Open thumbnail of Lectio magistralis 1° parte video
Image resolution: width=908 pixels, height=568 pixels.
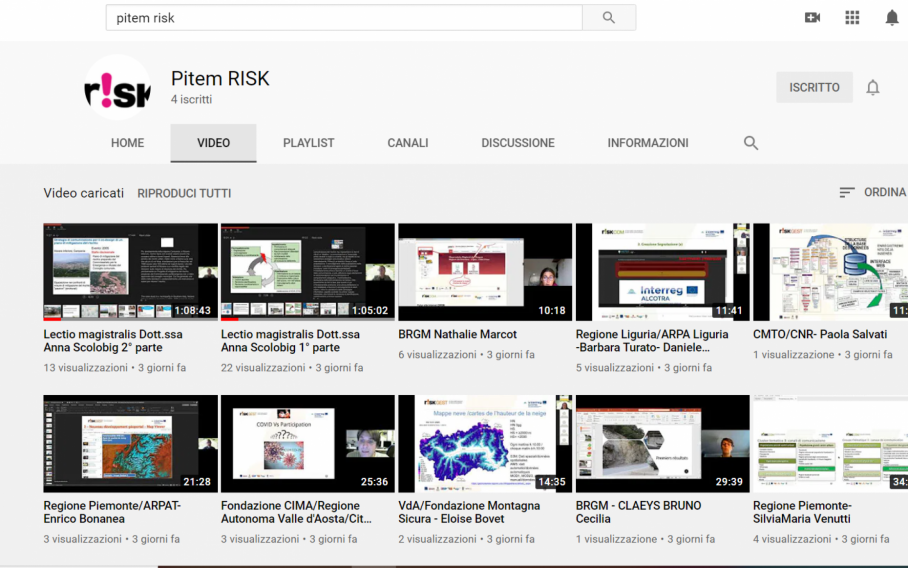[x=307, y=272]
